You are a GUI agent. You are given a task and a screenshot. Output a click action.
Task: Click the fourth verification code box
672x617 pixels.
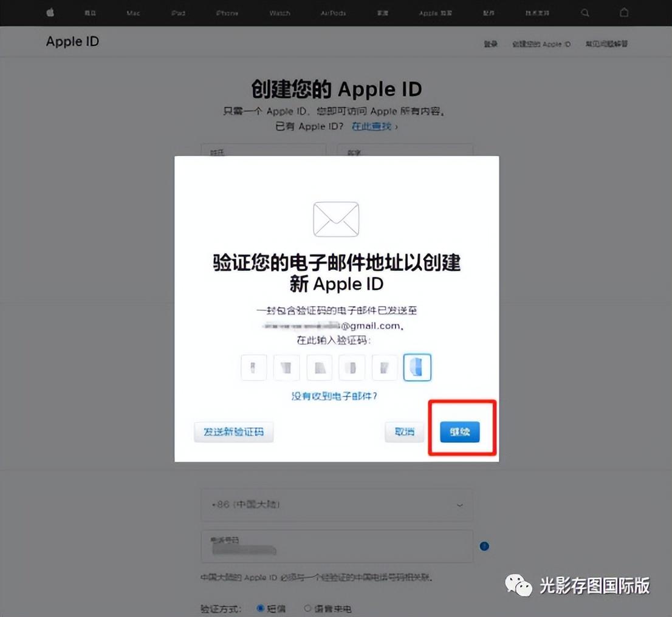click(352, 367)
